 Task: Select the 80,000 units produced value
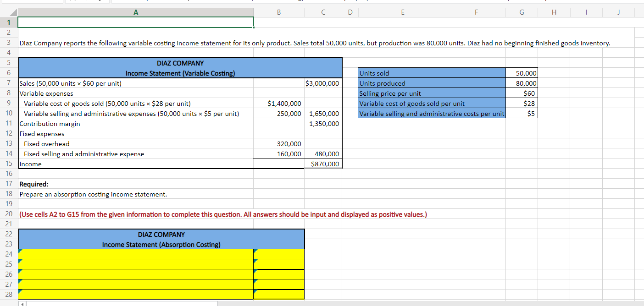pyautogui.click(x=522, y=83)
